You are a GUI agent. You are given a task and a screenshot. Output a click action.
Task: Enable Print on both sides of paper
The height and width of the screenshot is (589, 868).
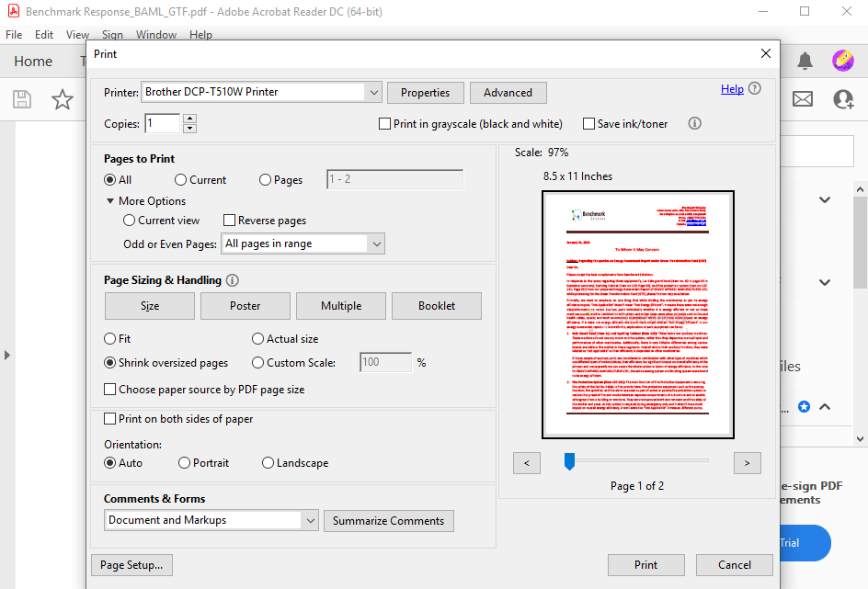coord(108,418)
